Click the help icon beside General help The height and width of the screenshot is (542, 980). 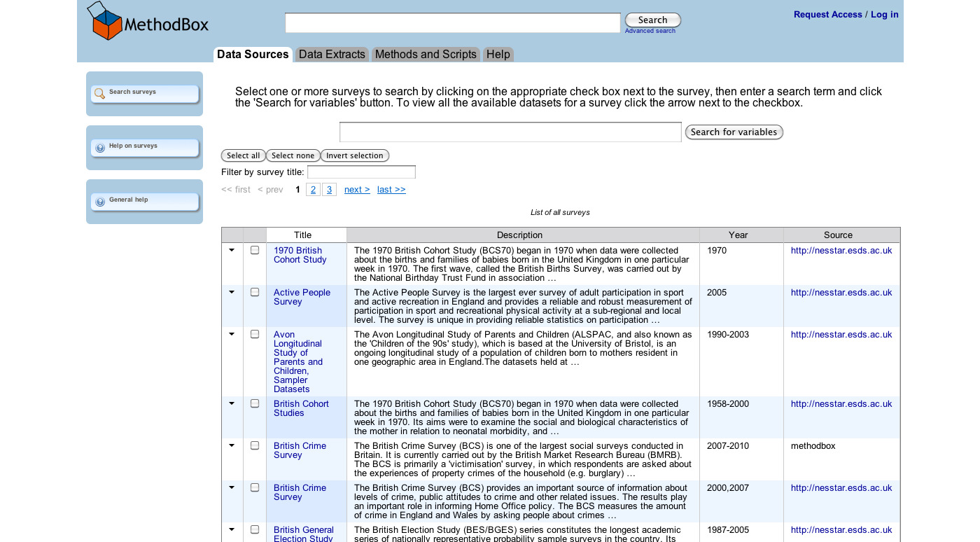pos(100,202)
